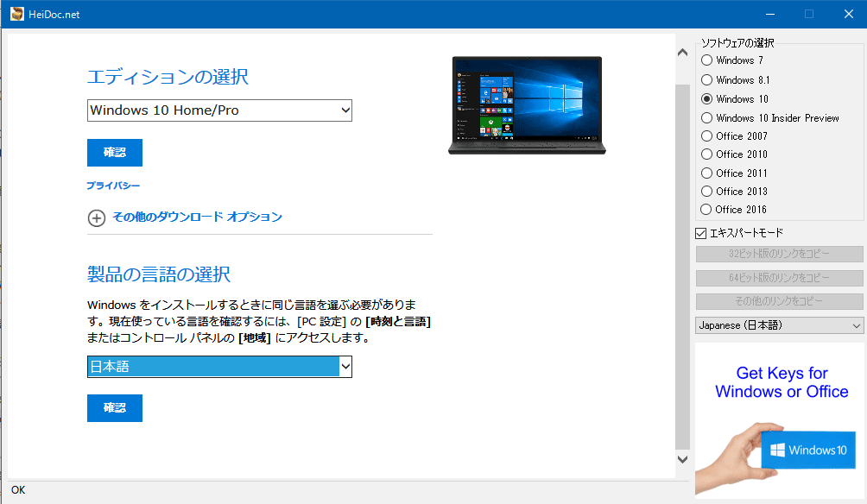Click the 64ビット版のリンクをコピー button

(x=779, y=277)
